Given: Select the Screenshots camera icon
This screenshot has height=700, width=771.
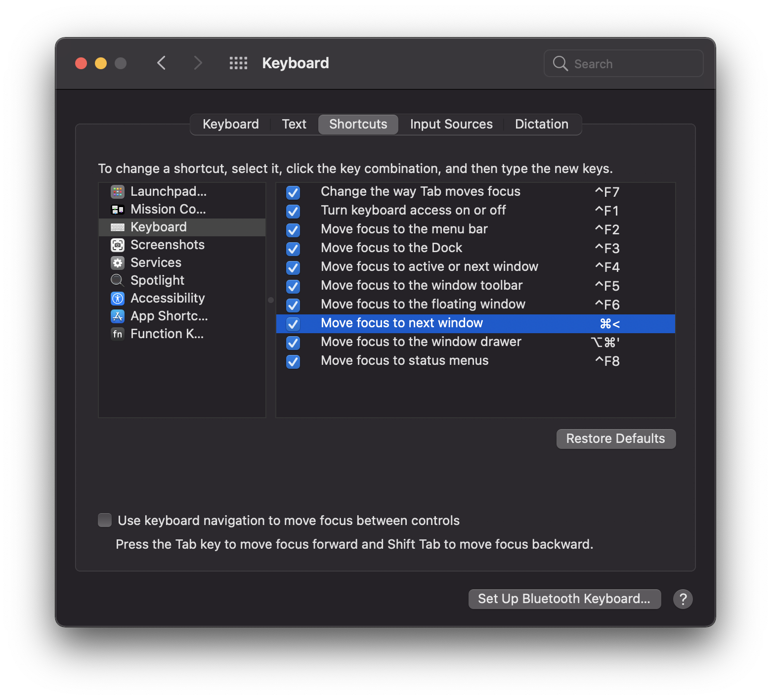Looking at the screenshot, I should (x=118, y=245).
